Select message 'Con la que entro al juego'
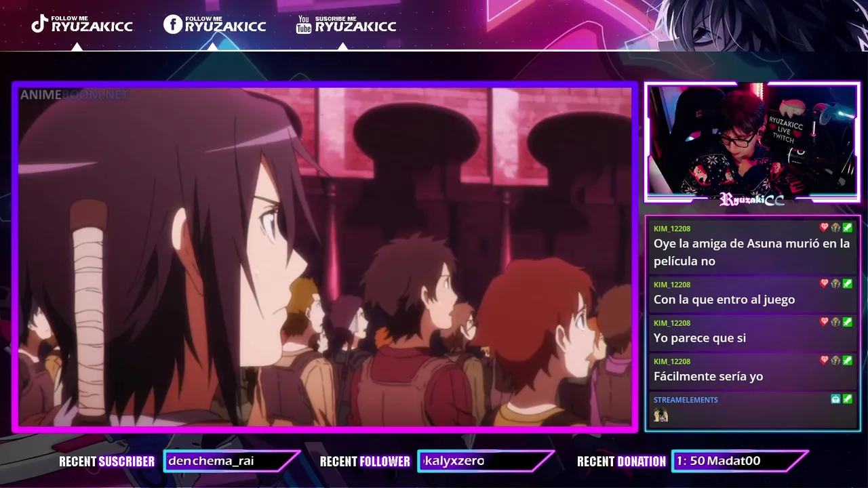The height and width of the screenshot is (488, 868). coord(724,300)
